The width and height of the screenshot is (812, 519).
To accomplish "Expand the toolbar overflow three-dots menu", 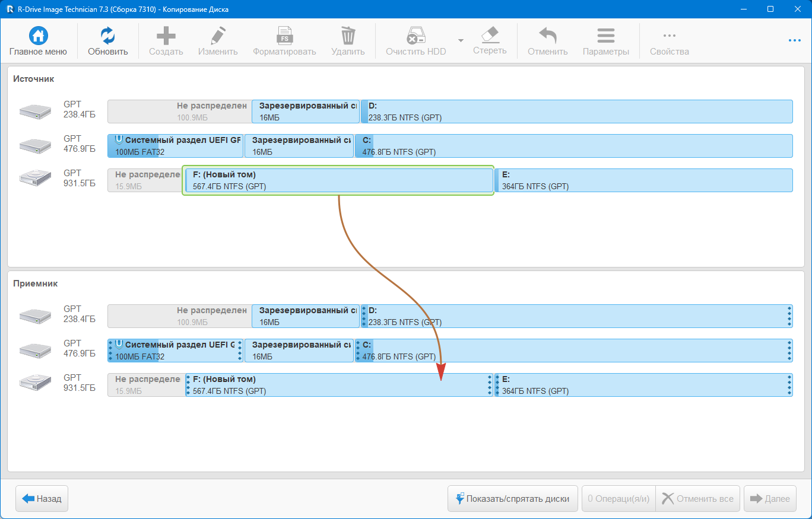I will 795,40.
